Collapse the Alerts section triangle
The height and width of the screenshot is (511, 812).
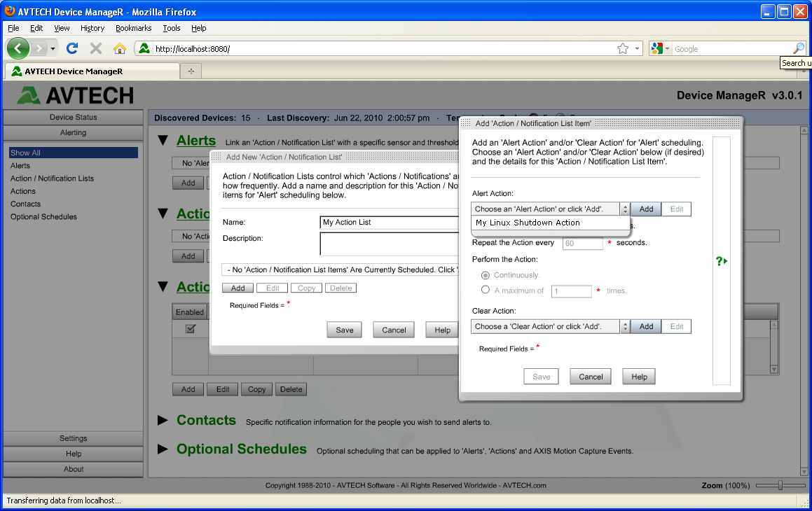[163, 141]
